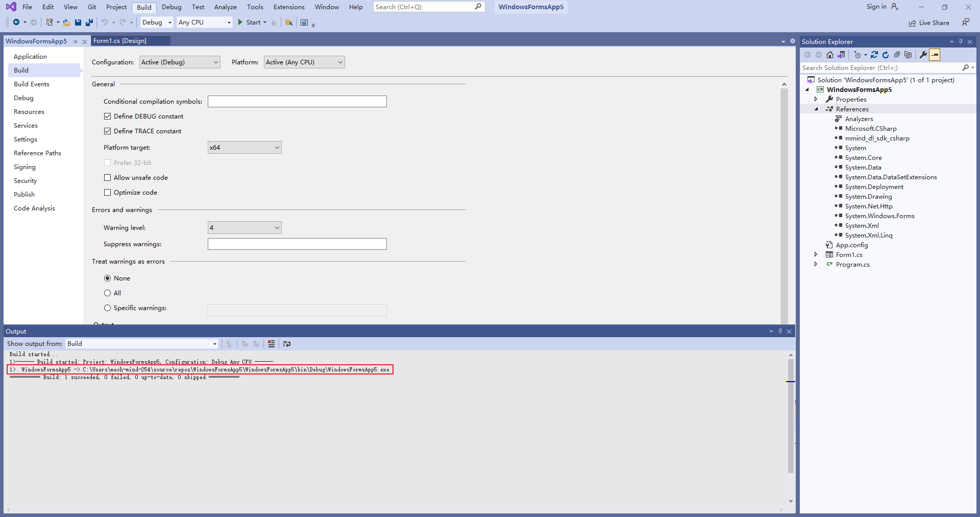Pin the Output panel
Viewport: 980px width, 517px height.
coord(780,331)
